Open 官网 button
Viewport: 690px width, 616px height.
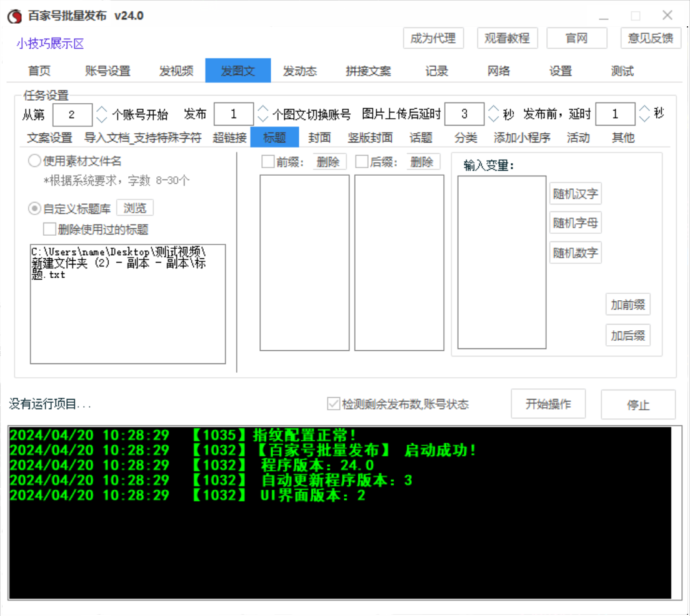(576, 38)
